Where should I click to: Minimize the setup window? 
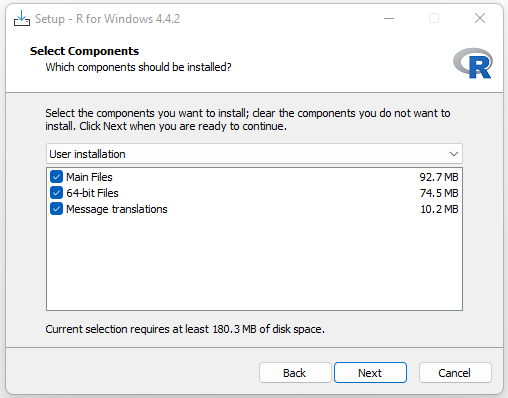tap(389, 18)
